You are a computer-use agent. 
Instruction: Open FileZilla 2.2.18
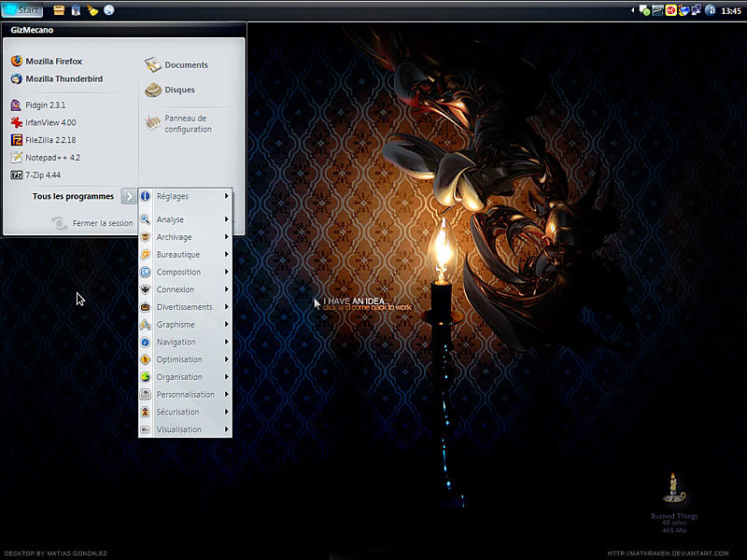[43, 140]
